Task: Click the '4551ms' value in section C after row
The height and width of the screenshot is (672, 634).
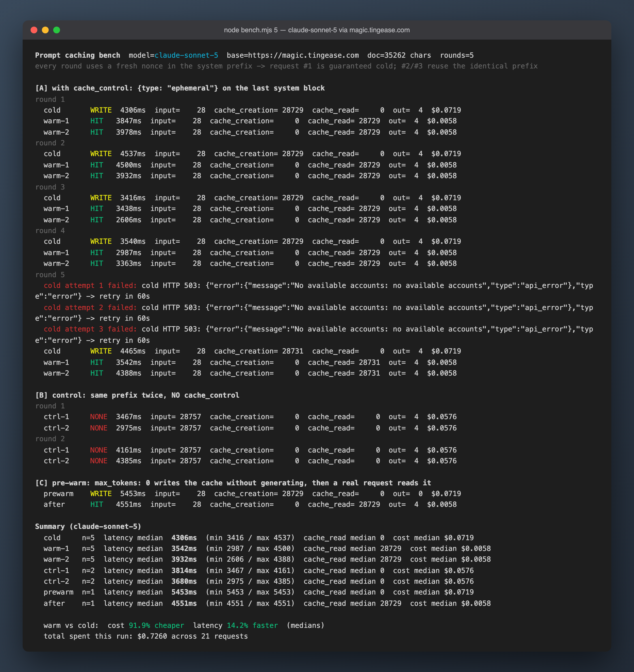Action: click(128, 504)
